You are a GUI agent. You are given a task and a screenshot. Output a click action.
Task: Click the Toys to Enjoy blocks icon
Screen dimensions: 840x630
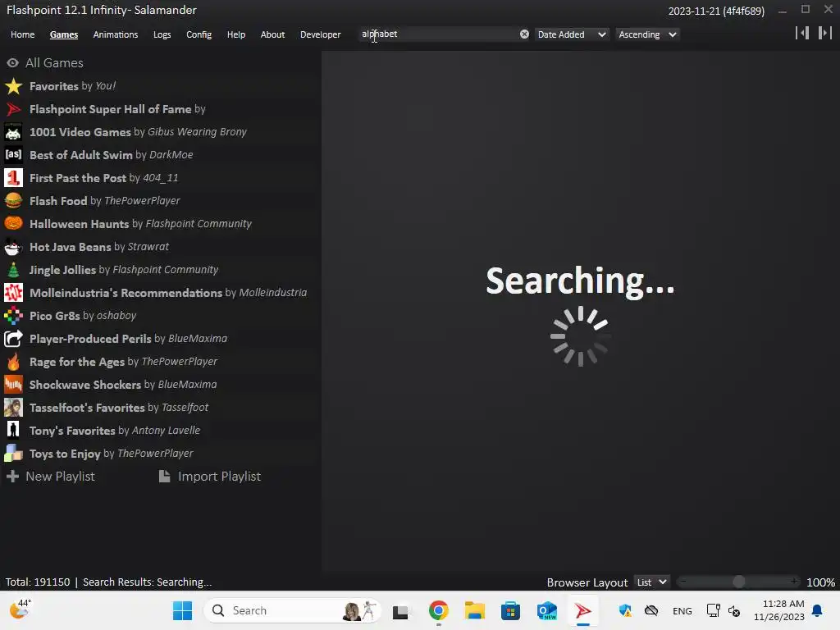(x=13, y=454)
